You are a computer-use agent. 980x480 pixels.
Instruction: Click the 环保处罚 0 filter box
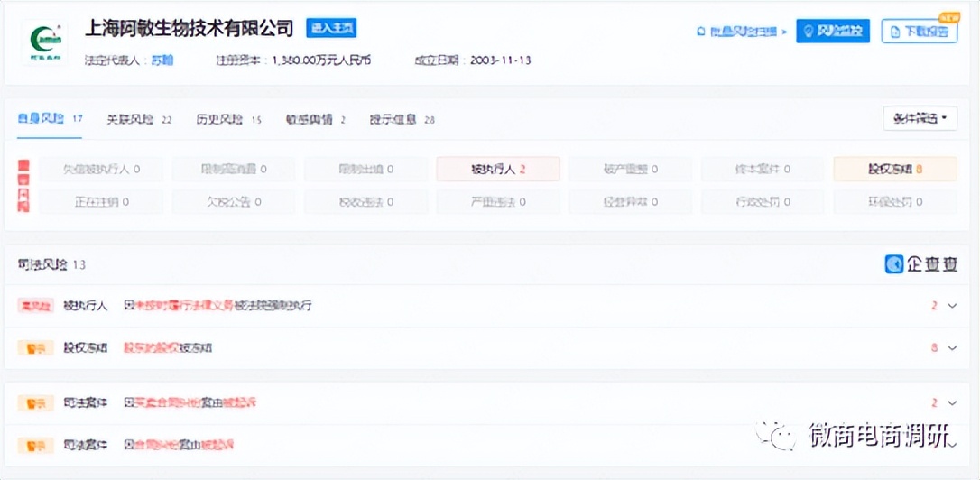895,202
